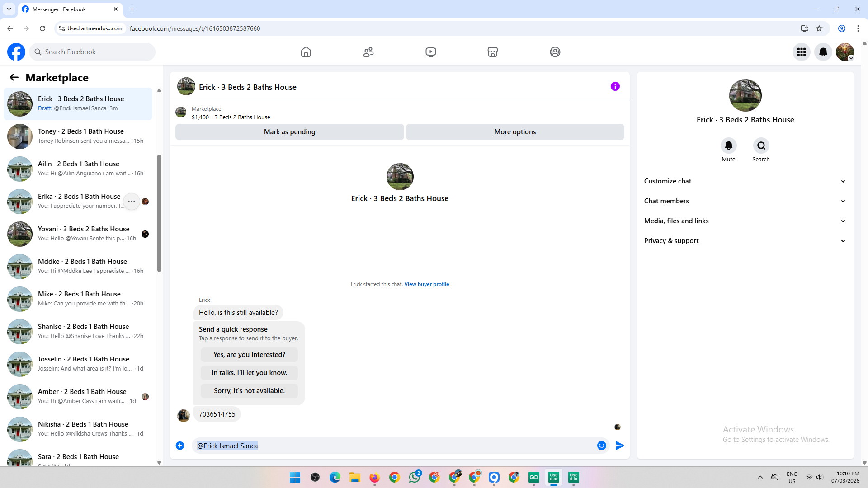868x488 pixels.
Task: Open the Chrome three-dot menu
Action: click(858, 28)
